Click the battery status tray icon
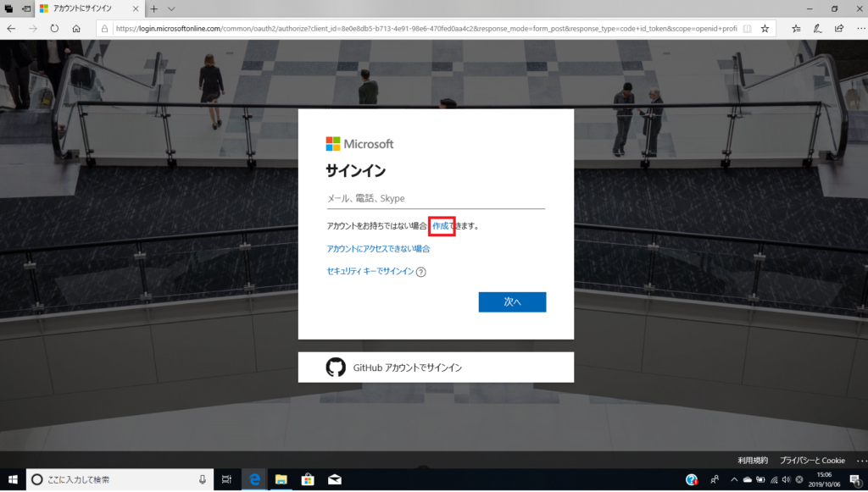This screenshot has width=868, height=492. click(x=760, y=479)
